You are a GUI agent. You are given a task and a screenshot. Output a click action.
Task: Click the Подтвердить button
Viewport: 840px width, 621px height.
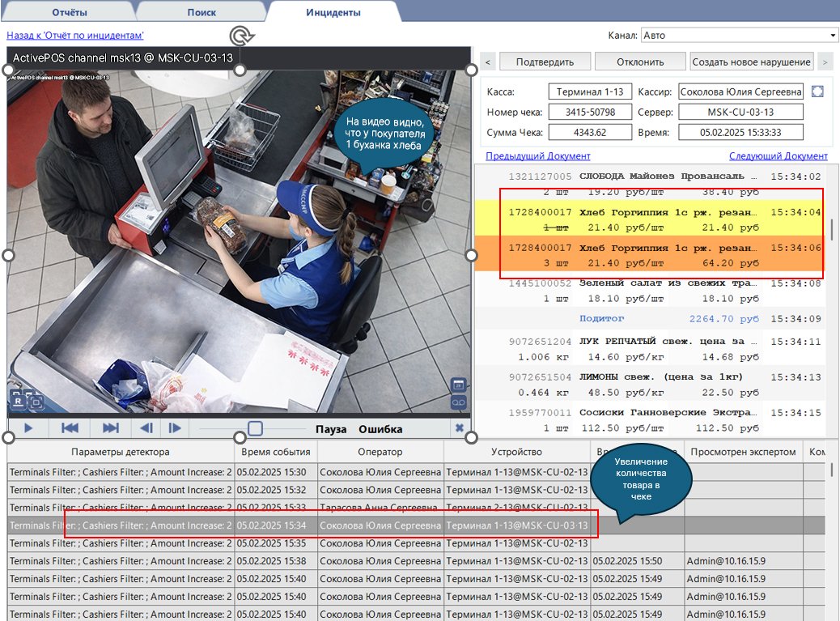pos(545,62)
